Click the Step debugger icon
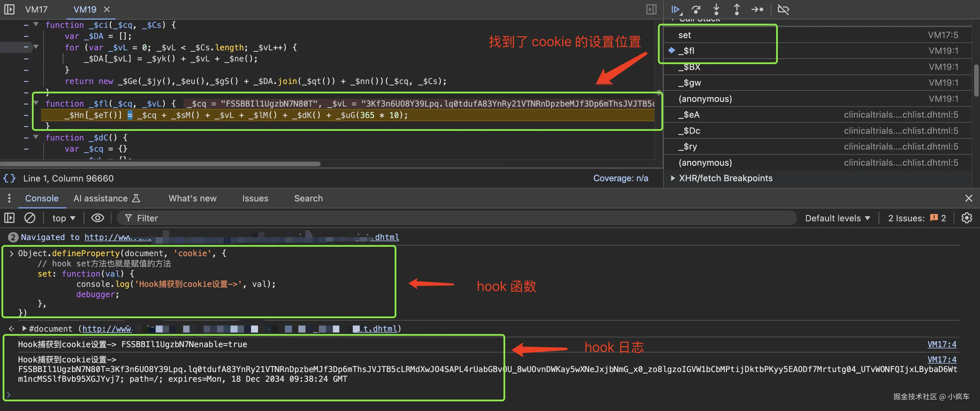The image size is (980, 411). [757, 9]
